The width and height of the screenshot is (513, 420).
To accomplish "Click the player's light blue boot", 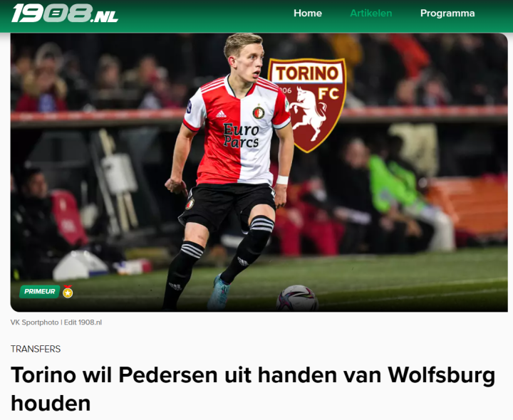I will coord(219,293).
